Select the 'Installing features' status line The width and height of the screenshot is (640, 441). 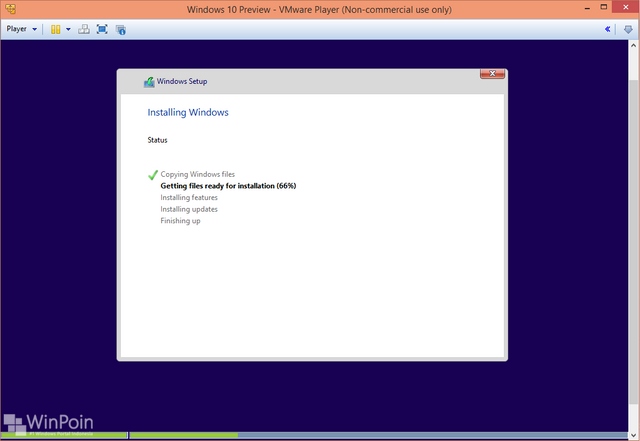(x=189, y=198)
